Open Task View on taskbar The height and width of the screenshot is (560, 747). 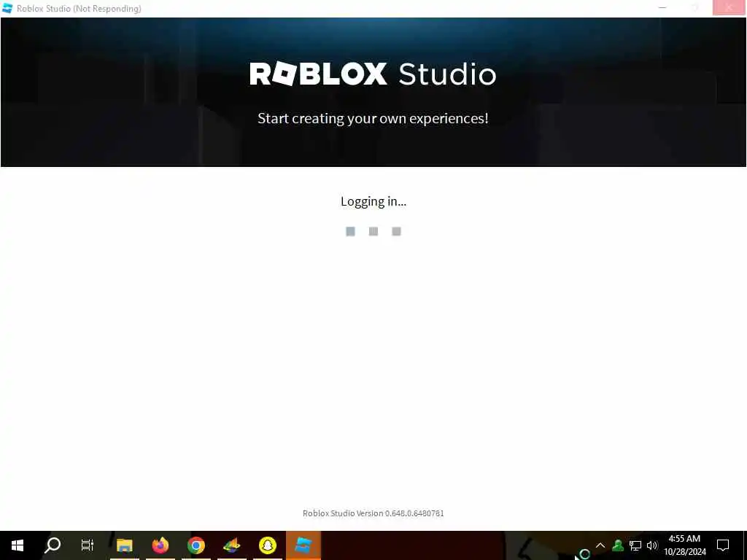(88, 545)
